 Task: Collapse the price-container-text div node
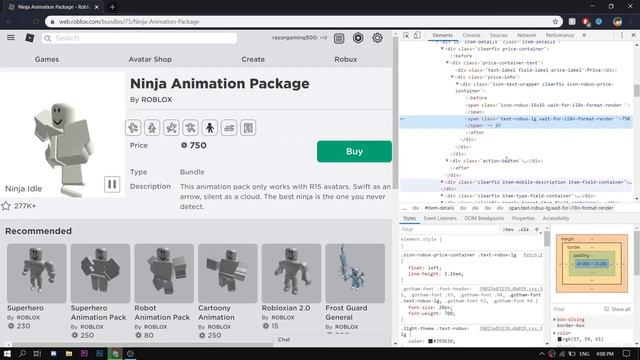point(447,63)
